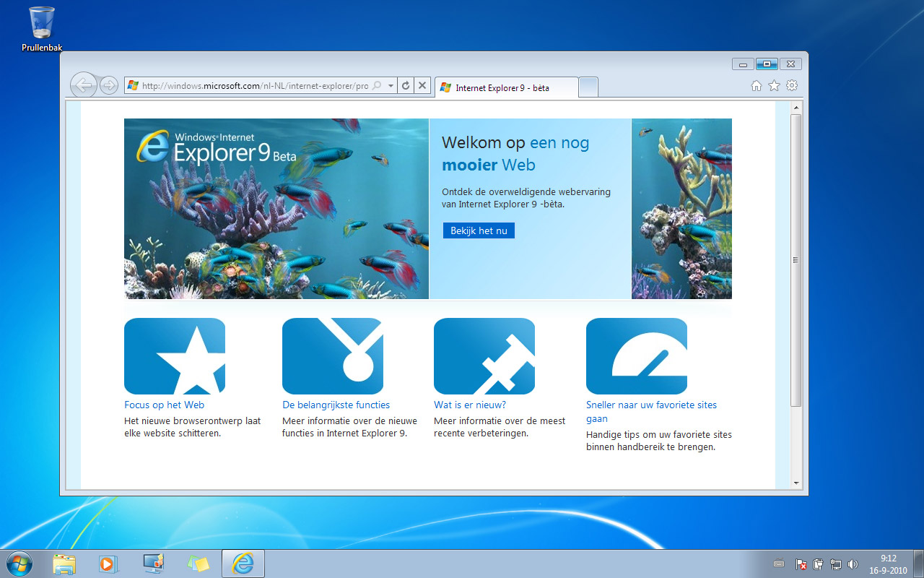Open Windows Media Player from the taskbar

pyautogui.click(x=108, y=564)
